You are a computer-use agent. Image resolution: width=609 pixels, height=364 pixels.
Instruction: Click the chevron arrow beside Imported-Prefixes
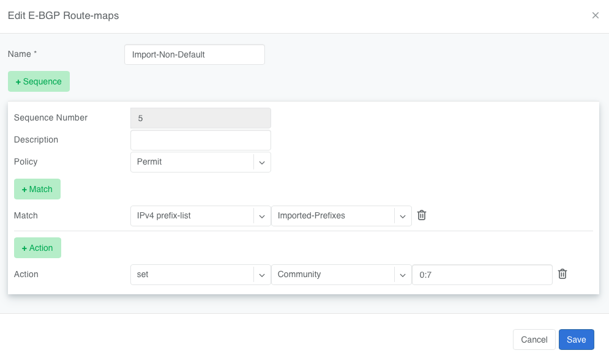(403, 216)
